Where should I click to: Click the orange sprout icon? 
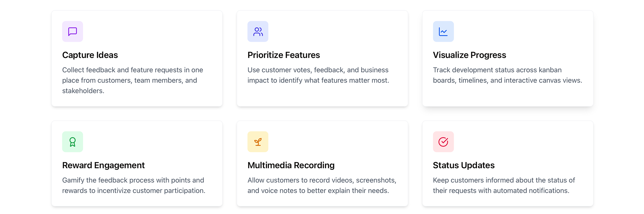[258, 142]
